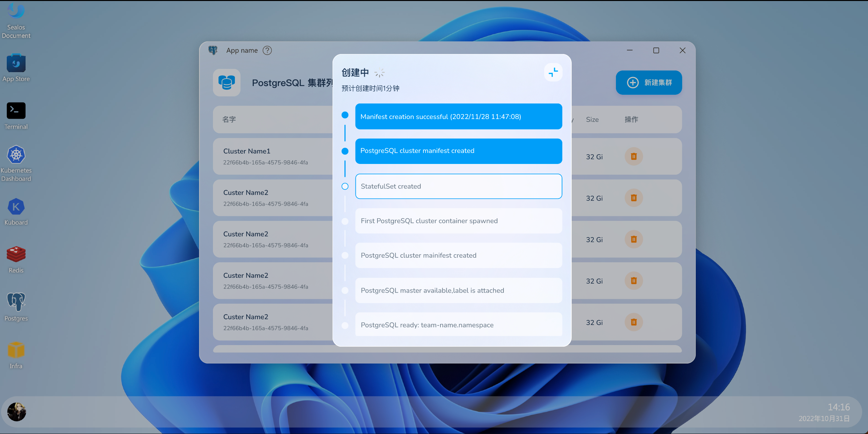Viewport: 868px width, 434px height.
Task: Close the App name window
Action: click(x=682, y=50)
